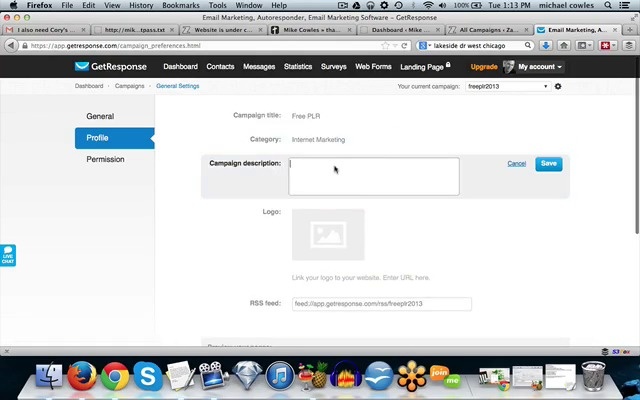
Task: Open Finder from the dock
Action: (49, 376)
